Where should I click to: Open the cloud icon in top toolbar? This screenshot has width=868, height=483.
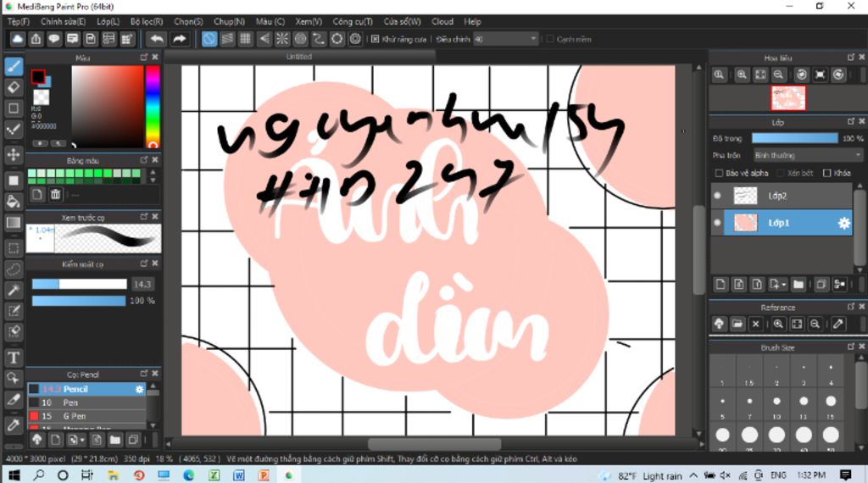(x=18, y=39)
